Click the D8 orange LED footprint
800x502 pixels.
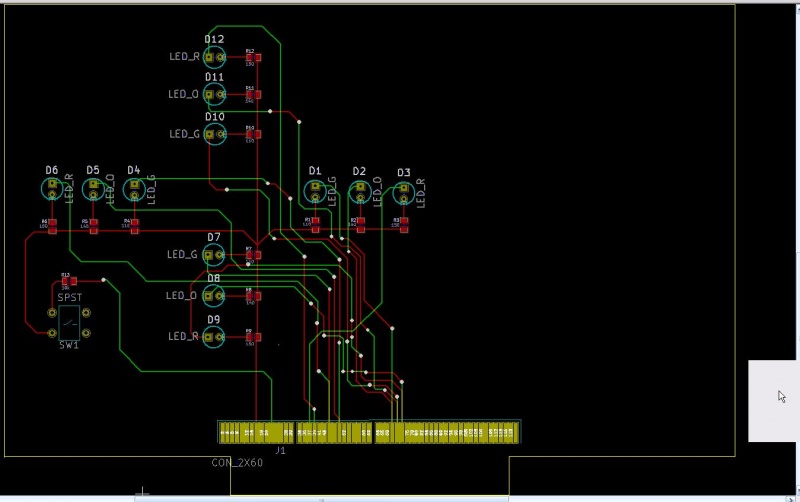click(214, 296)
